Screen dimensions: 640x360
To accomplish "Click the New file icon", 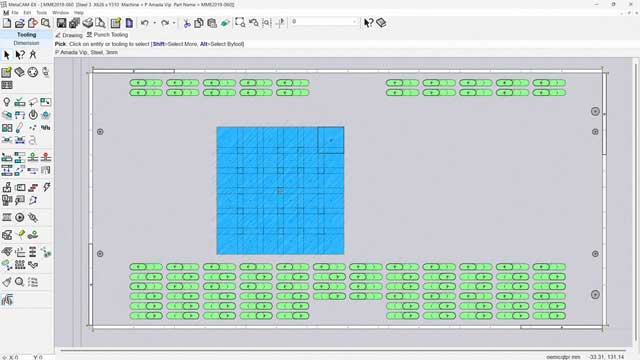I will 7,23.
